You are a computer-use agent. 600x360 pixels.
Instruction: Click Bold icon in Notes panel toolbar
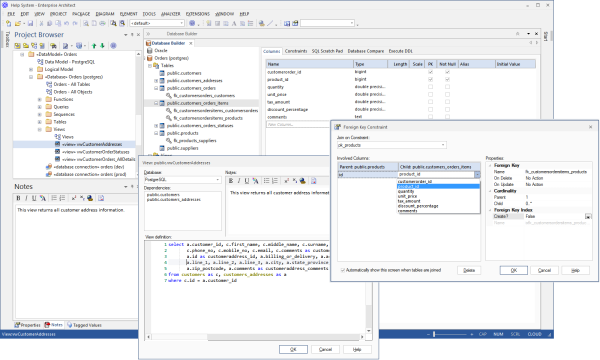18,198
